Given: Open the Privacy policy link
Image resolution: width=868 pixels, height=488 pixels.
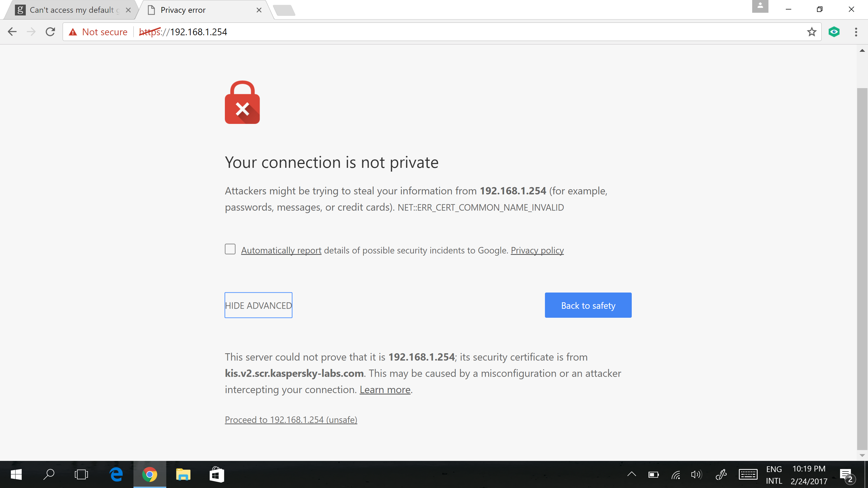Looking at the screenshot, I should (537, 251).
